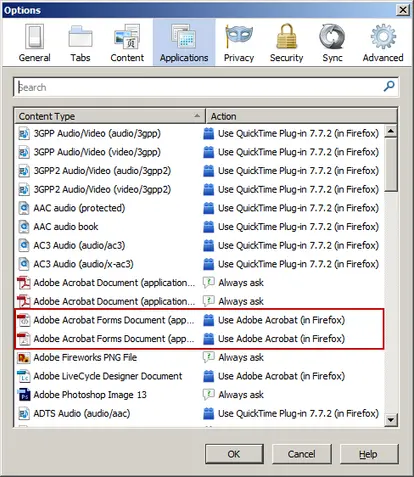Image resolution: width=414 pixels, height=477 pixels.
Task: Select "AAC audio book" entry
Action: point(66,227)
